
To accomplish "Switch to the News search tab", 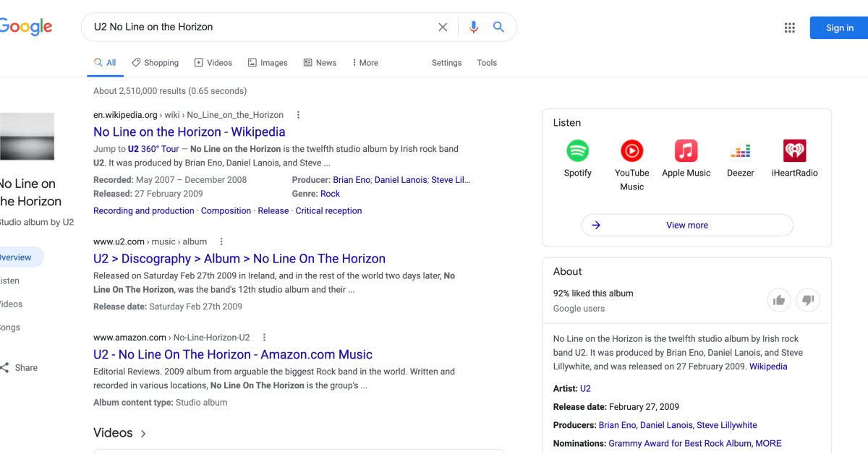I will point(320,63).
